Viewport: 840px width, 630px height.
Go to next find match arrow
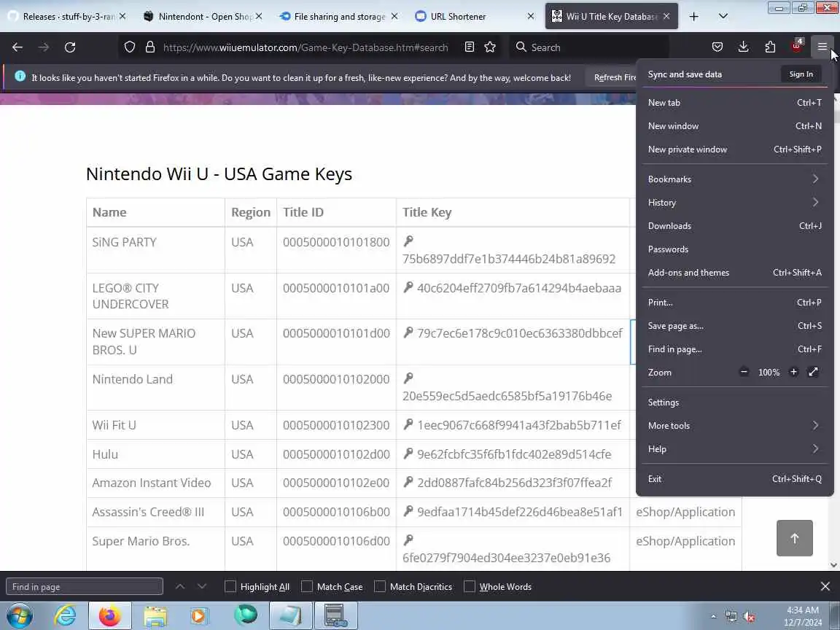point(201,586)
